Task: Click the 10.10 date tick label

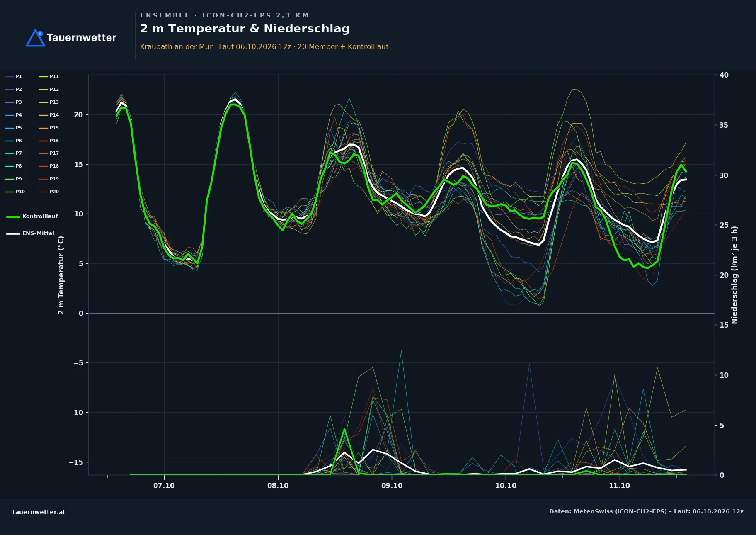Action: click(506, 486)
